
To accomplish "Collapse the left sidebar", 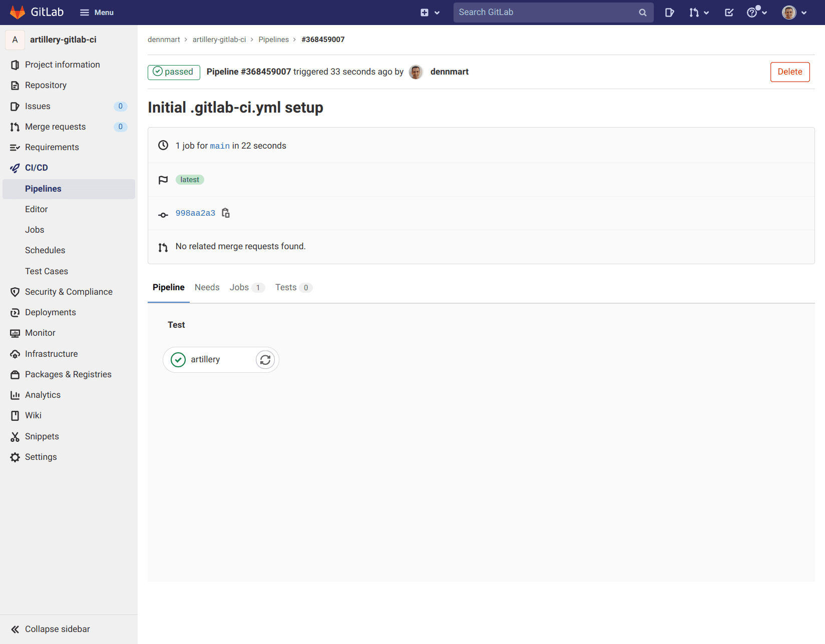I will (x=58, y=628).
